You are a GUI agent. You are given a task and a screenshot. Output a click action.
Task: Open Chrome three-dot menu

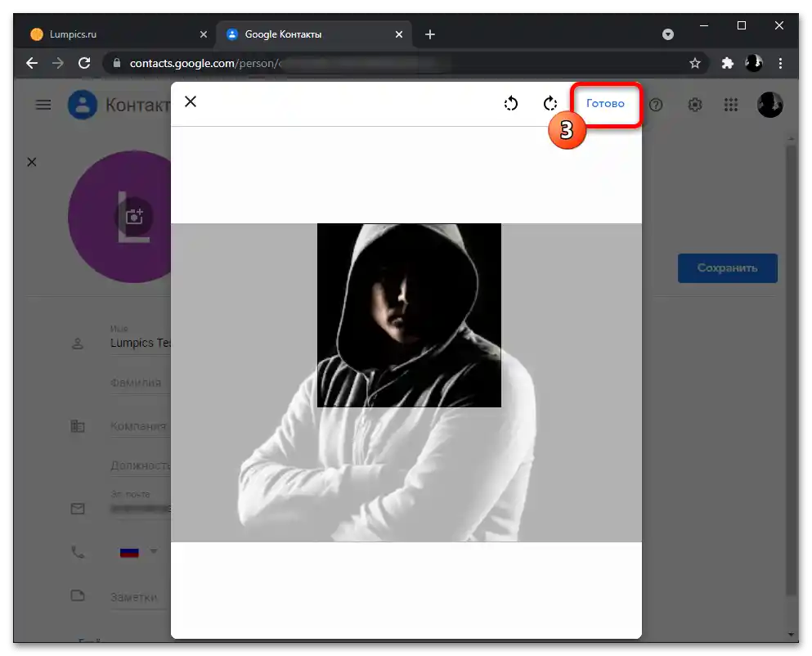(x=780, y=63)
